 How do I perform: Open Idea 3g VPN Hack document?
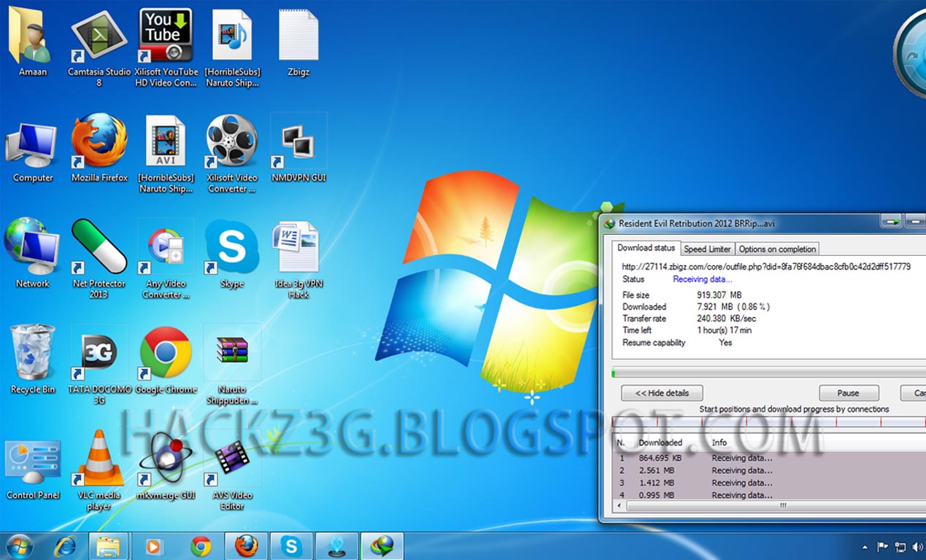(298, 259)
